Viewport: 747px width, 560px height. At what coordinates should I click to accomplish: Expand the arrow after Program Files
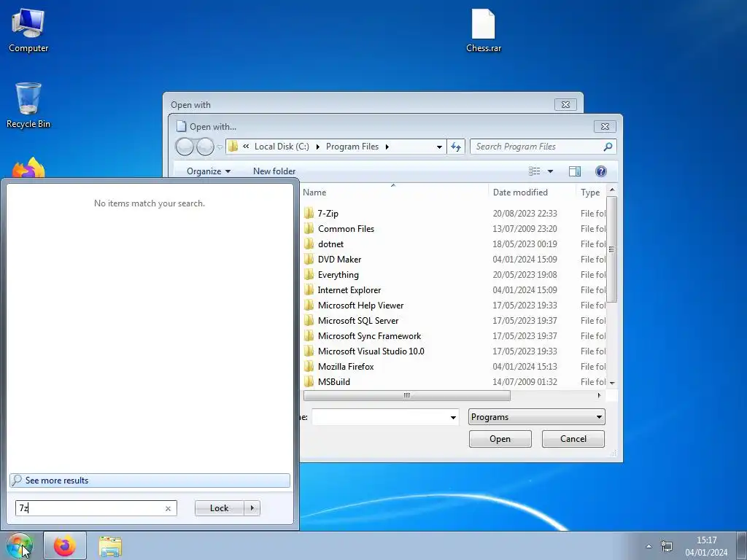387,147
